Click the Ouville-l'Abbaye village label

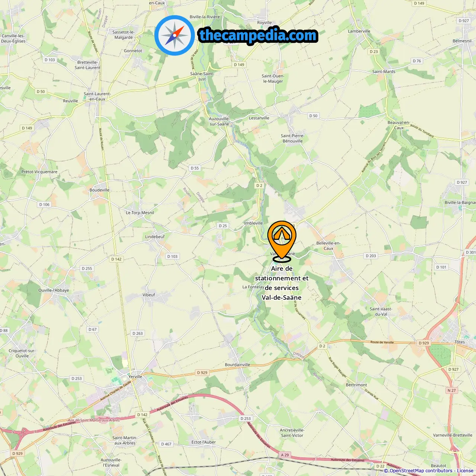(54, 290)
